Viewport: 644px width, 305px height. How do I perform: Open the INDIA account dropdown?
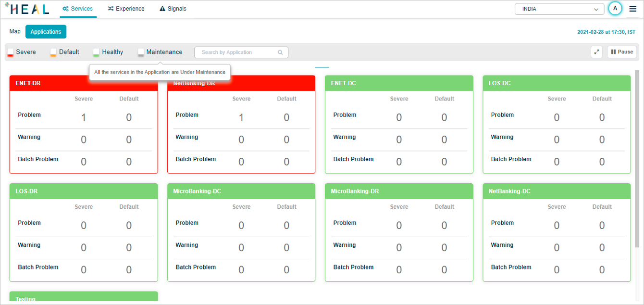[x=559, y=9]
